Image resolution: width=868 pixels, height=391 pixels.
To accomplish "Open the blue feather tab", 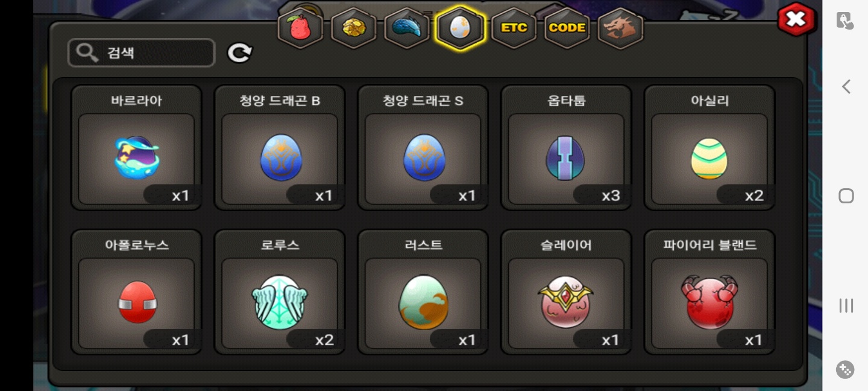I will [407, 28].
